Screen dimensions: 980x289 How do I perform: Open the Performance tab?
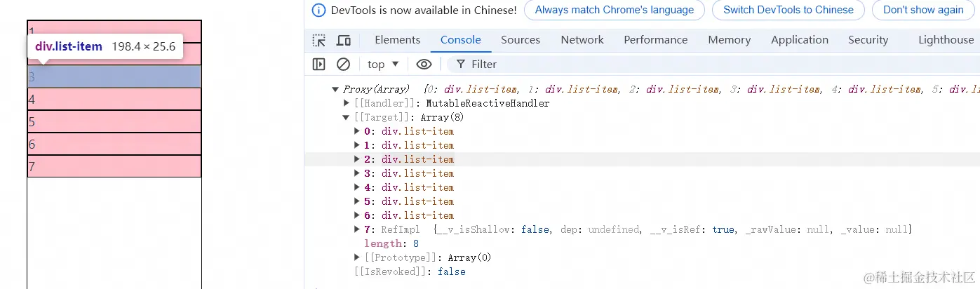click(656, 40)
